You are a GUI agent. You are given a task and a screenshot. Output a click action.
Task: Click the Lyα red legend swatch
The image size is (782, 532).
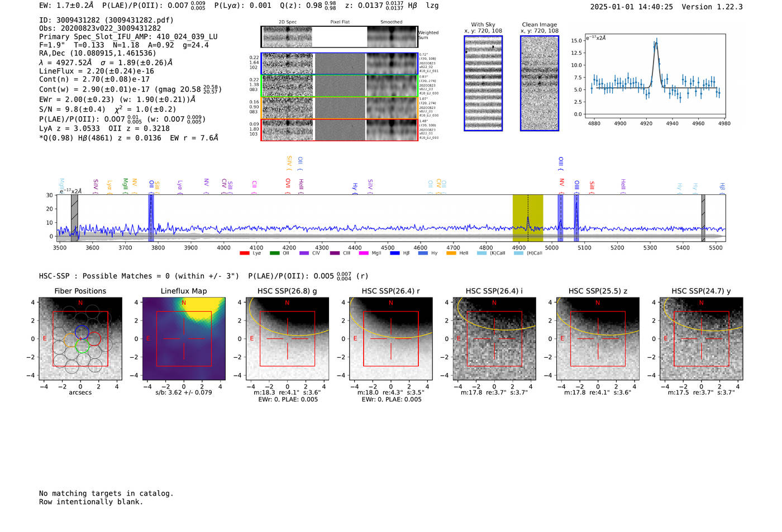[244, 253]
